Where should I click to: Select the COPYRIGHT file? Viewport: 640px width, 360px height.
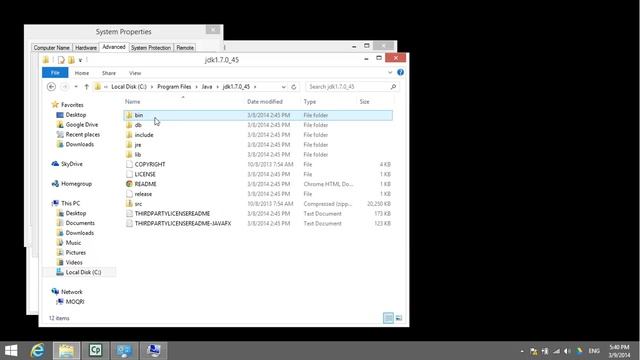click(x=258, y=164)
